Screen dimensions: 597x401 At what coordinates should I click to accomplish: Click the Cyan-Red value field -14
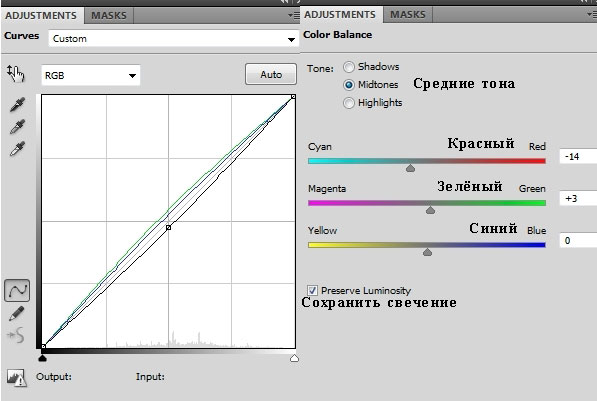578,157
